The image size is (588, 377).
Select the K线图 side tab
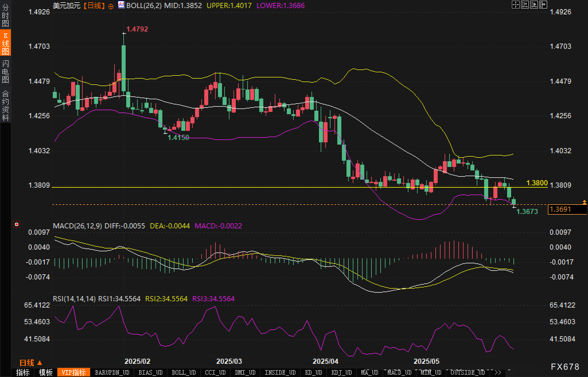5,43
